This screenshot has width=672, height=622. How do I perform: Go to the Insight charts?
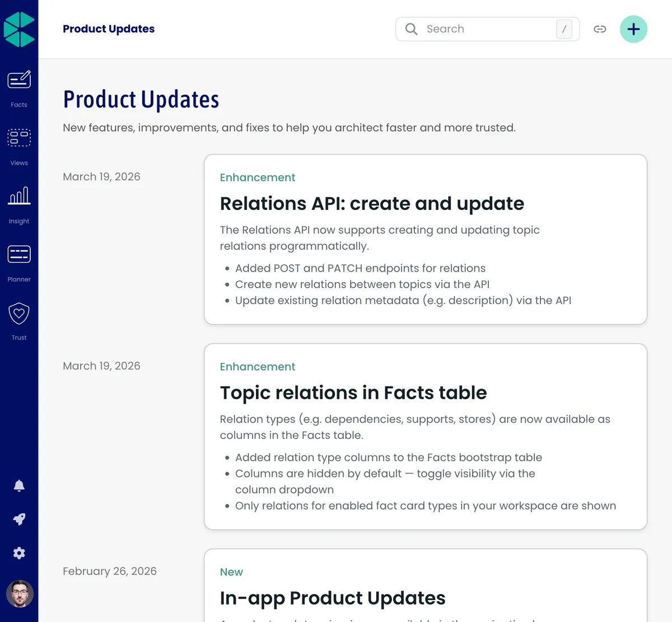19,203
